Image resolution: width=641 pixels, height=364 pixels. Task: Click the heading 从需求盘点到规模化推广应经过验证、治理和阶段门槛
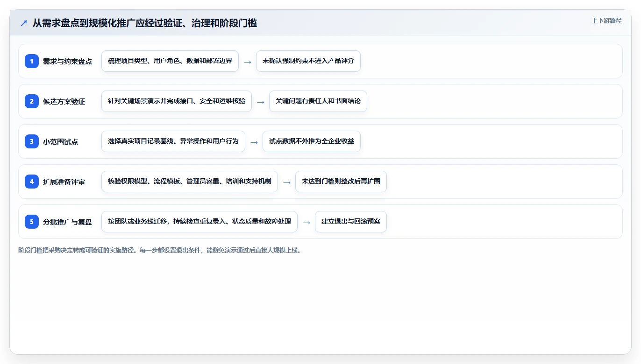coord(145,23)
